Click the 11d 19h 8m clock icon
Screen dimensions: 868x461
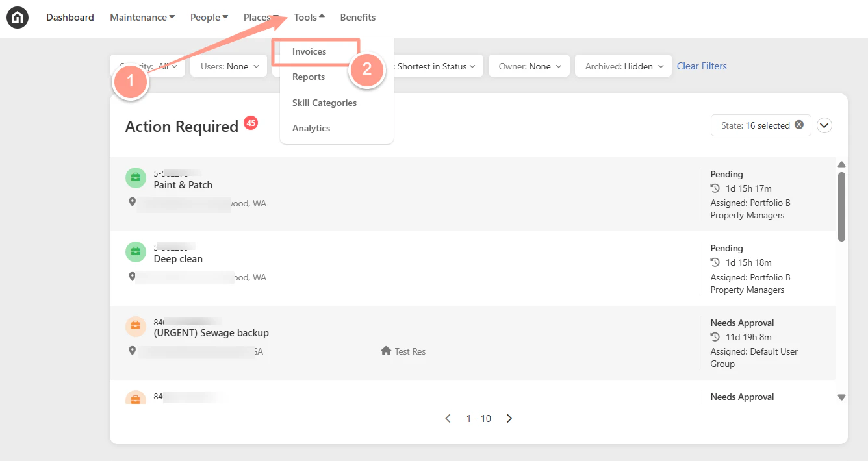pyautogui.click(x=715, y=337)
